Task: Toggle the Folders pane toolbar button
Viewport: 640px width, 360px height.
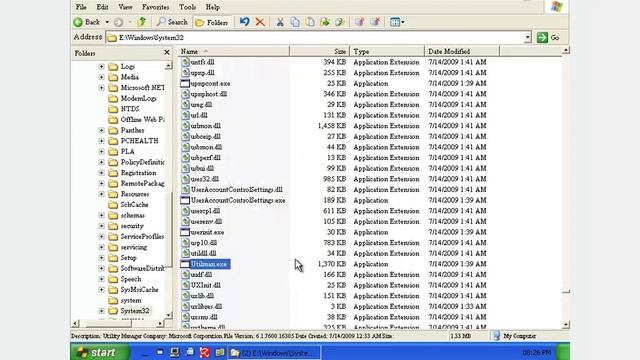Action: click(212, 22)
